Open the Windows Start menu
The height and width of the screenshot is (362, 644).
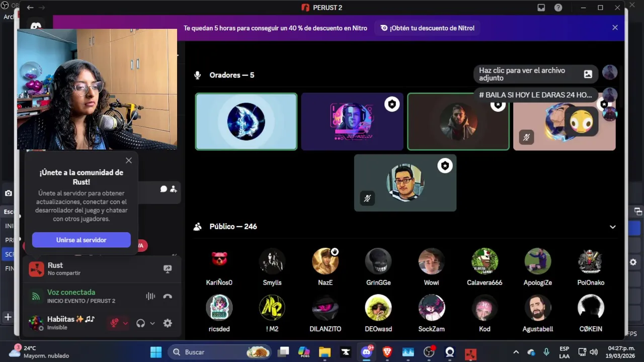(x=156, y=352)
